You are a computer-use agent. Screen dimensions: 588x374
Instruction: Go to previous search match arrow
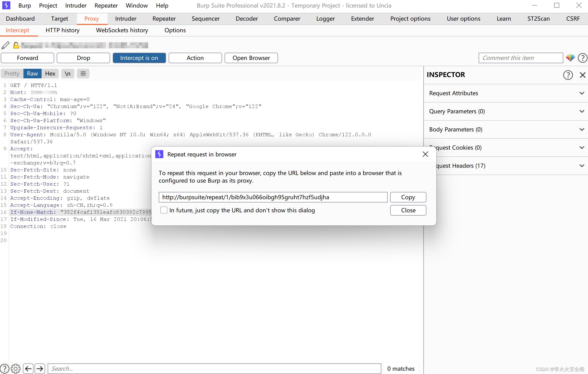(x=28, y=369)
